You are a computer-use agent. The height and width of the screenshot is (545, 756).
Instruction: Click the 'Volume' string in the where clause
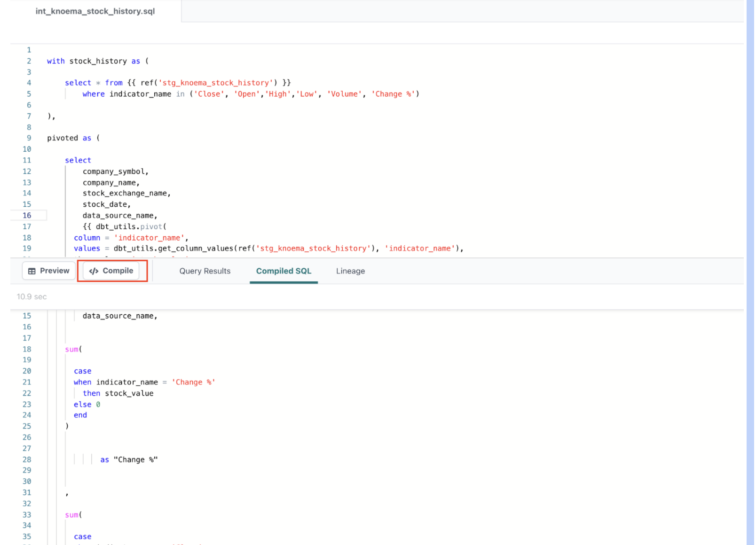click(x=345, y=94)
